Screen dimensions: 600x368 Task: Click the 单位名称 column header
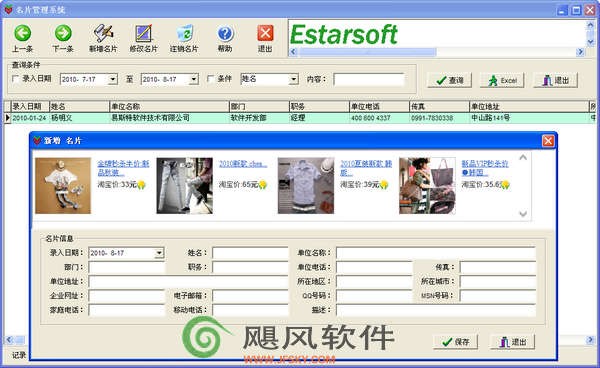pyautogui.click(x=170, y=106)
